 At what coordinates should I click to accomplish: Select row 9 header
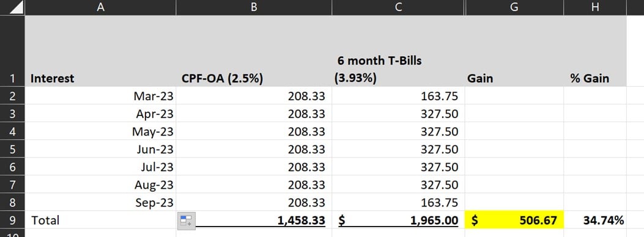click(x=12, y=220)
